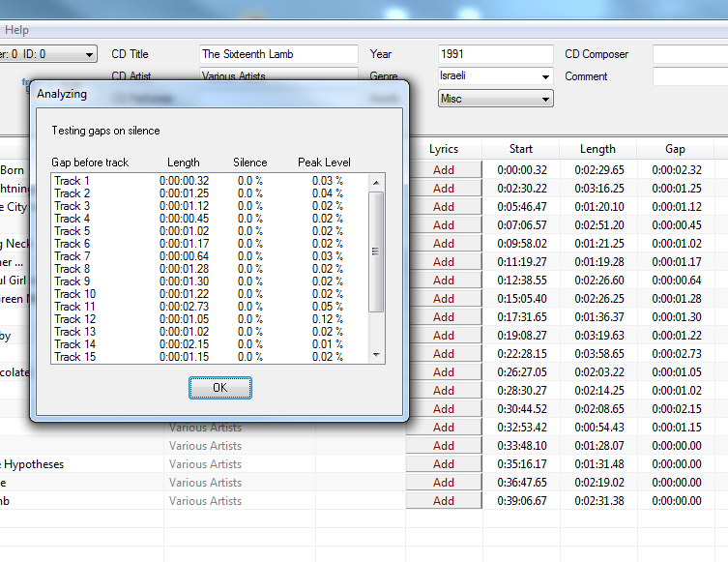728x562 pixels.
Task: Click the Length column header in track table
Action: (x=598, y=149)
